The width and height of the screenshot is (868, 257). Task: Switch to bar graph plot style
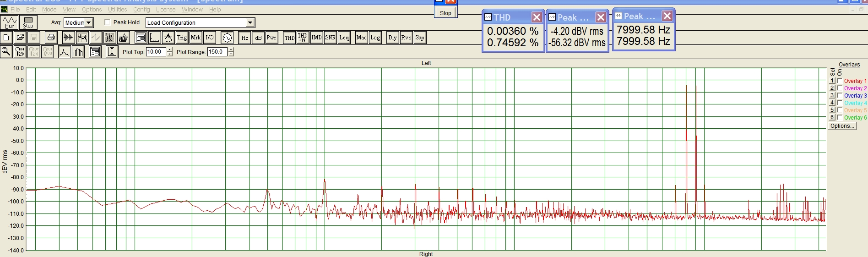(x=78, y=52)
